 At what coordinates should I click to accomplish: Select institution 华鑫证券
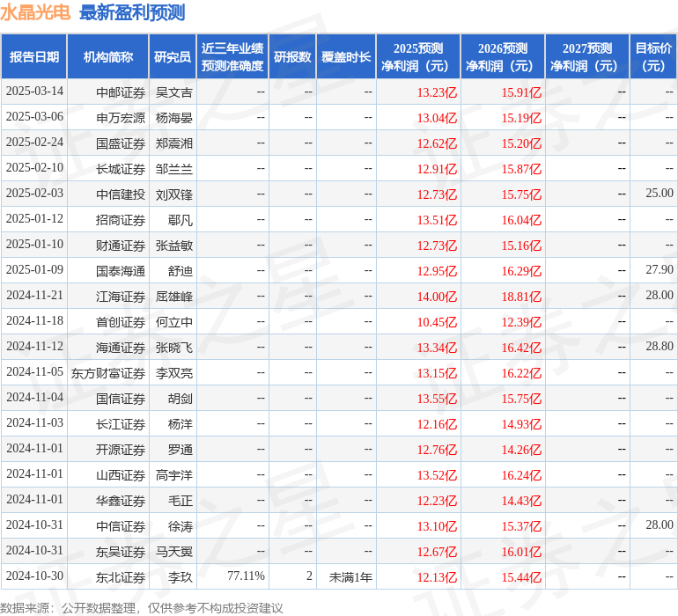click(x=121, y=501)
